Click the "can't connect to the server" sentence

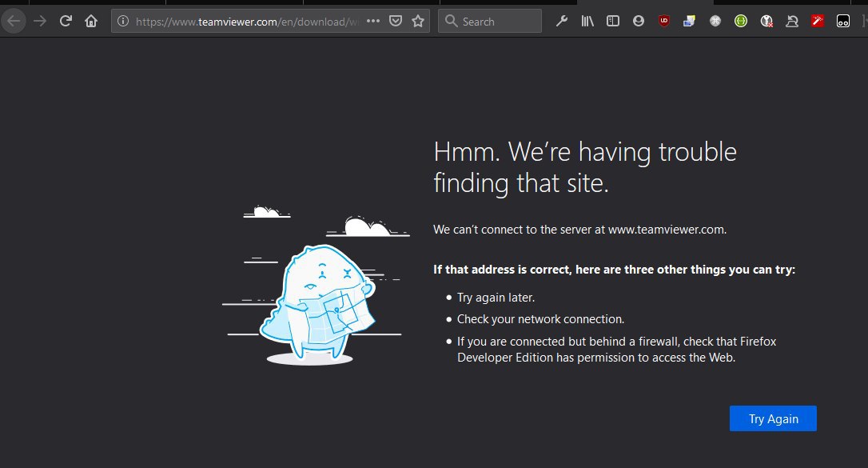pyautogui.click(x=579, y=230)
